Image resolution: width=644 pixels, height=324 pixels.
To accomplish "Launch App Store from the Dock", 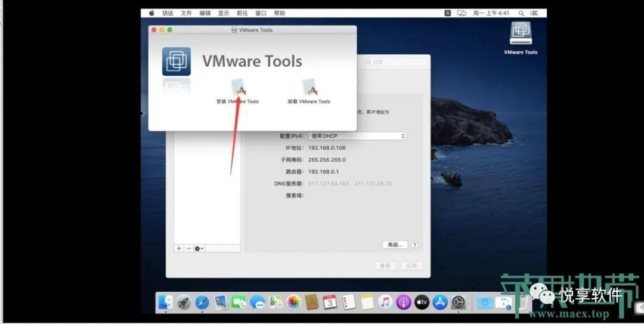I will click(x=440, y=303).
